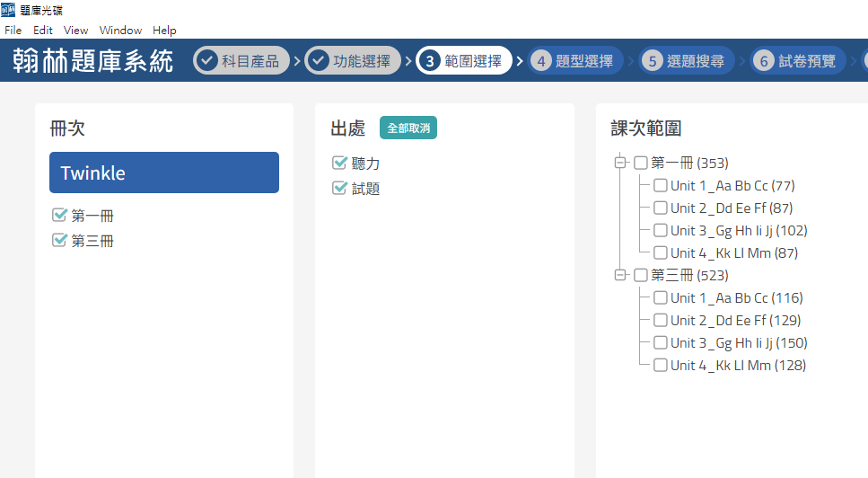This screenshot has width=868, height=478.
Task: Click the 翰林題庫系統 logo title
Action: pos(93,60)
